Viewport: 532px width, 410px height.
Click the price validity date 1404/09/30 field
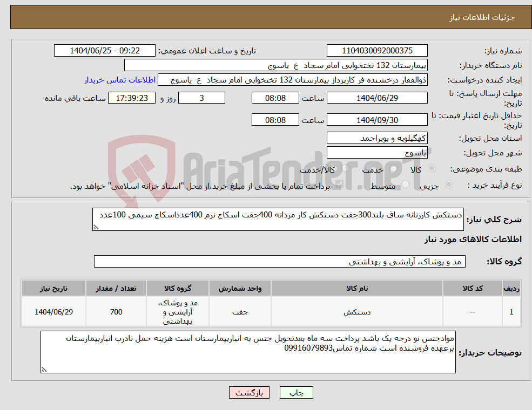click(377, 120)
